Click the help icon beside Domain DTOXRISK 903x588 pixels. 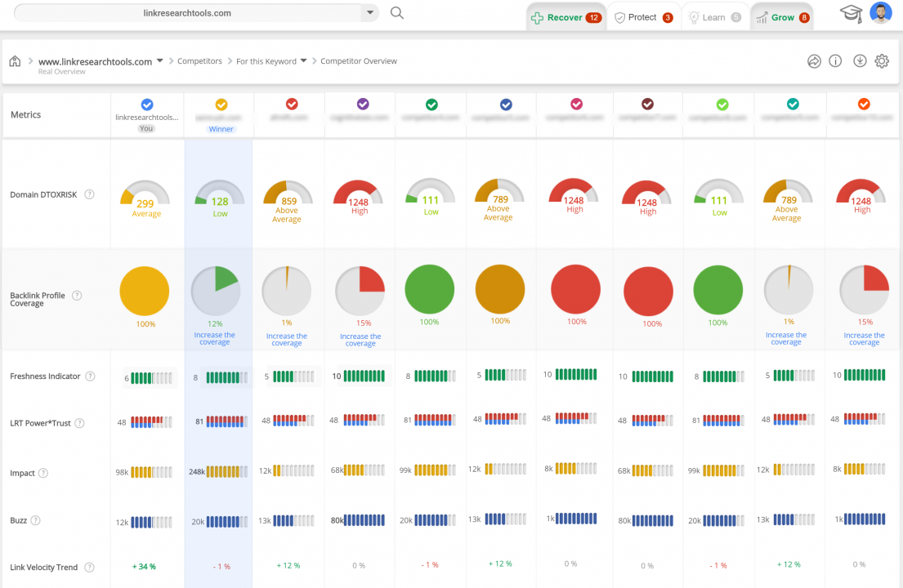[x=89, y=194]
